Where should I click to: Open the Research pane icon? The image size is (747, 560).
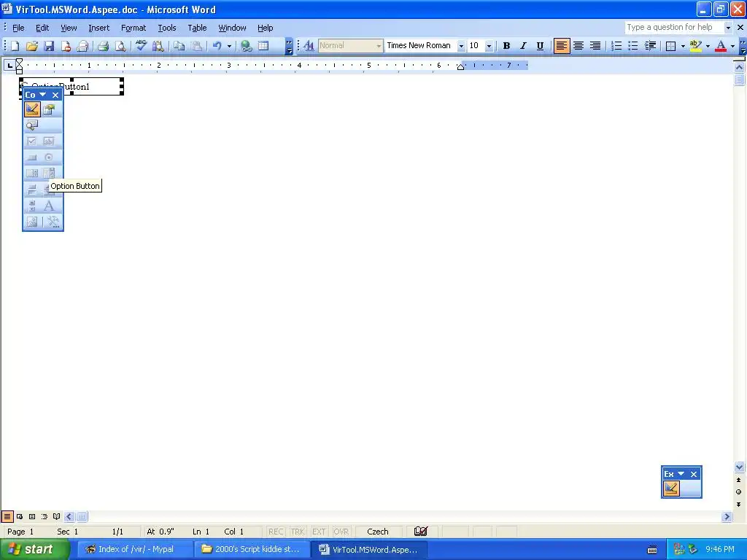pyautogui.click(x=158, y=46)
